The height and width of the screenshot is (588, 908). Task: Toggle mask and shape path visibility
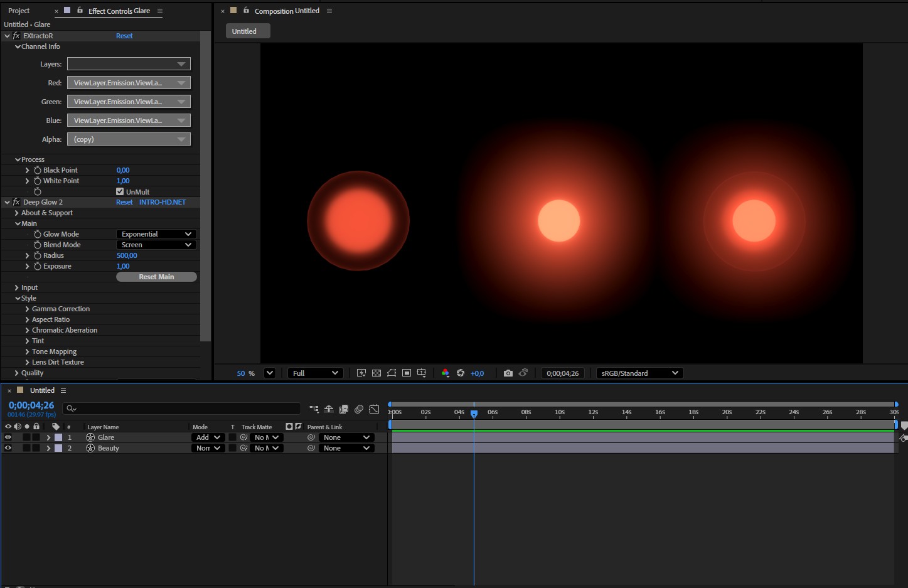click(392, 373)
